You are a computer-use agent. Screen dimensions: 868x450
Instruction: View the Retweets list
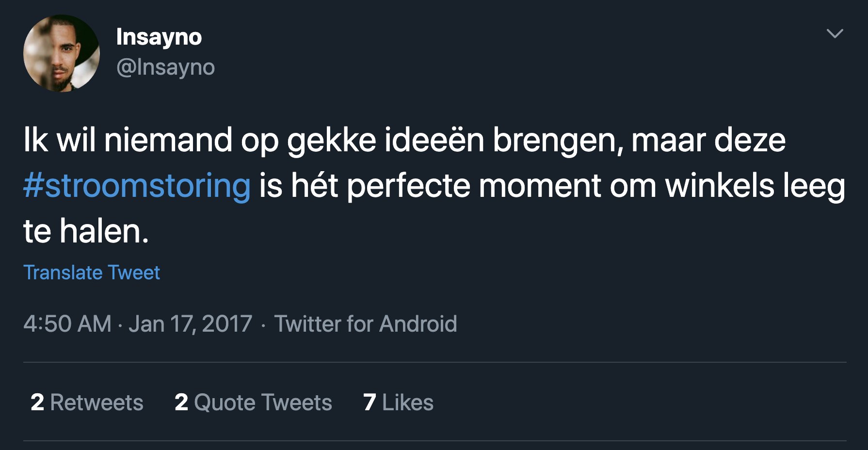[96, 402]
